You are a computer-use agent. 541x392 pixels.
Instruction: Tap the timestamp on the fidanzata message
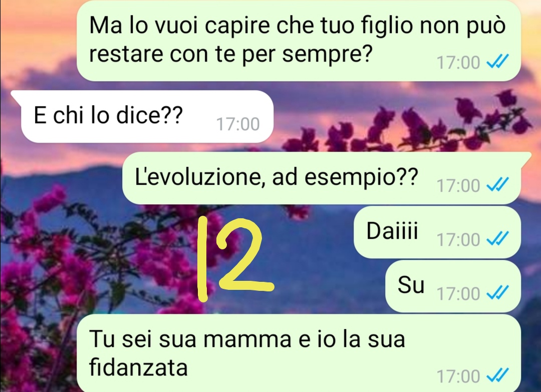point(458,376)
